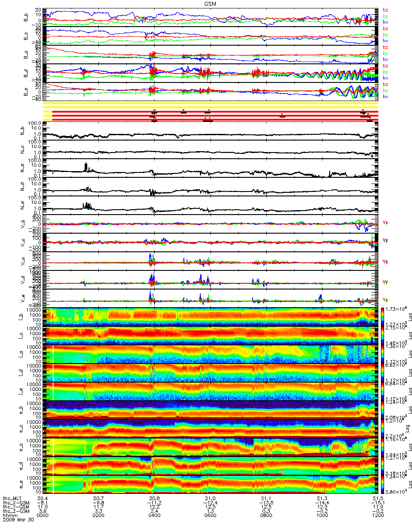This screenshot has width=412, height=532.
Task: Click the MLT value 20.4
Action: [43, 498]
